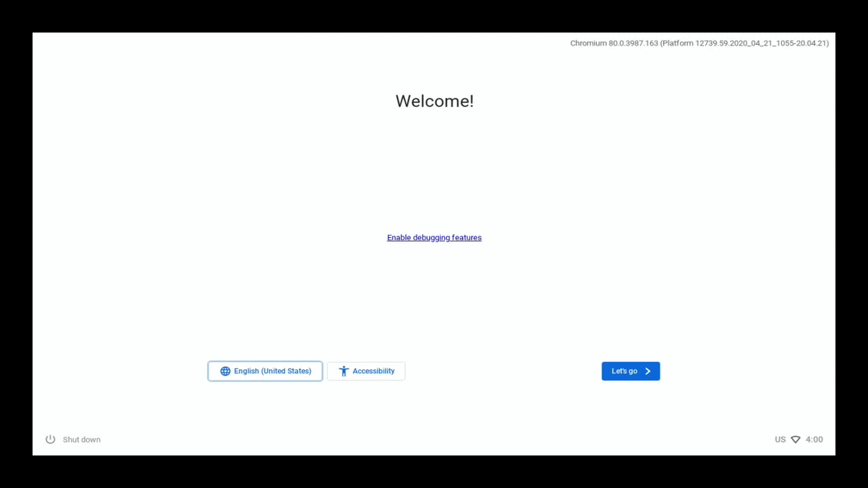This screenshot has height=488, width=868.
Task: Open the 4:00 clock in status tray
Action: point(814,440)
